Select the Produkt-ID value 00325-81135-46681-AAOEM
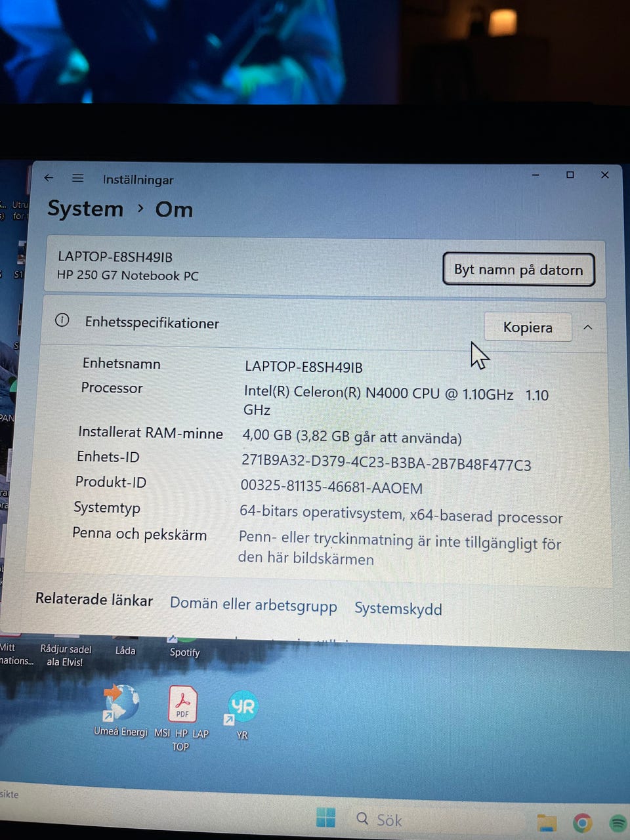The image size is (630, 840). (x=331, y=487)
